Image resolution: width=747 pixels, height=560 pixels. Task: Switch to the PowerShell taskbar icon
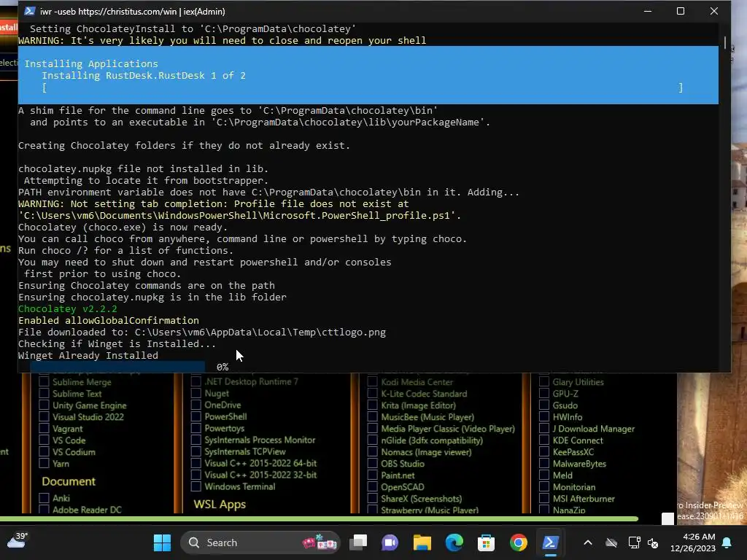pos(550,542)
